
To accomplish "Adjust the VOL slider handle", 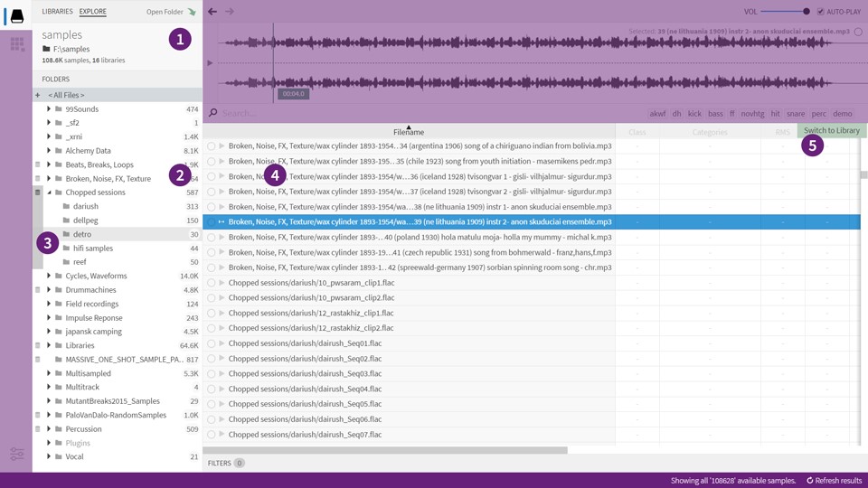I will (807, 12).
